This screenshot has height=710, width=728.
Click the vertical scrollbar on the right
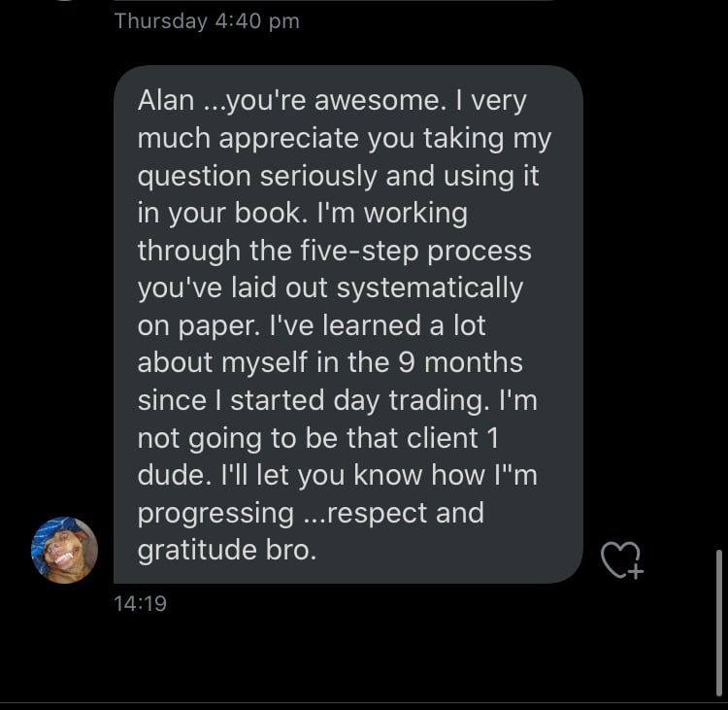click(717, 620)
